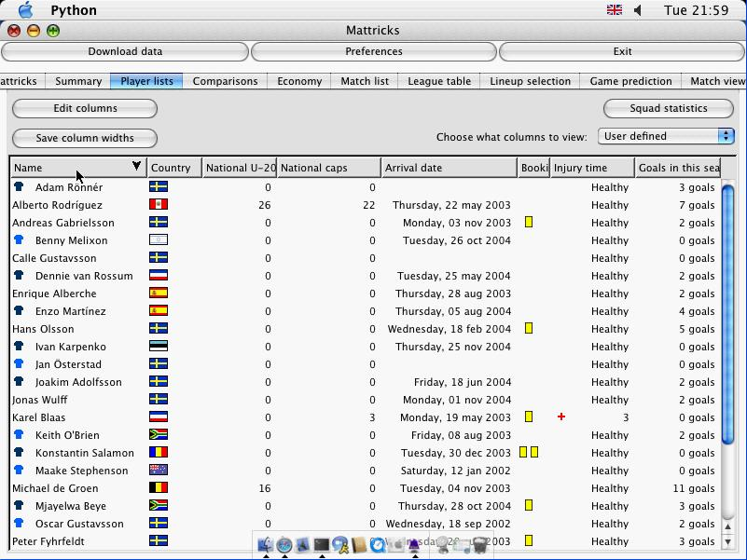Screen dimensions: 747x560
Task: Click the volume icon in the menu bar
Action: click(638, 10)
